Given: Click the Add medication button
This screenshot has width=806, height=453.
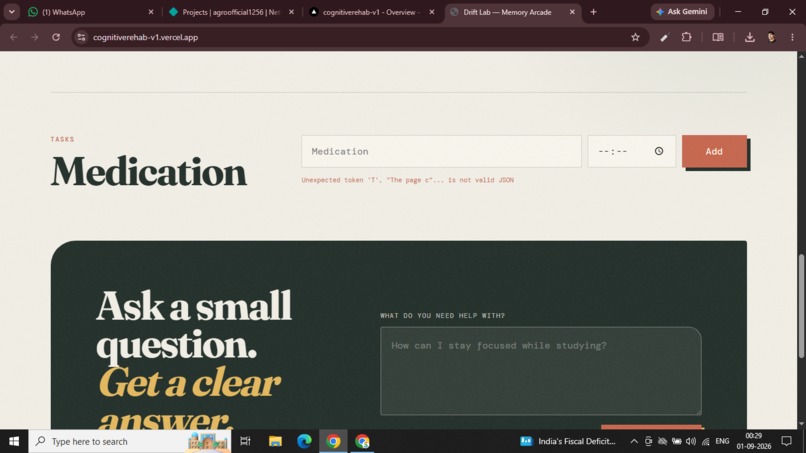Looking at the screenshot, I should click(x=714, y=151).
